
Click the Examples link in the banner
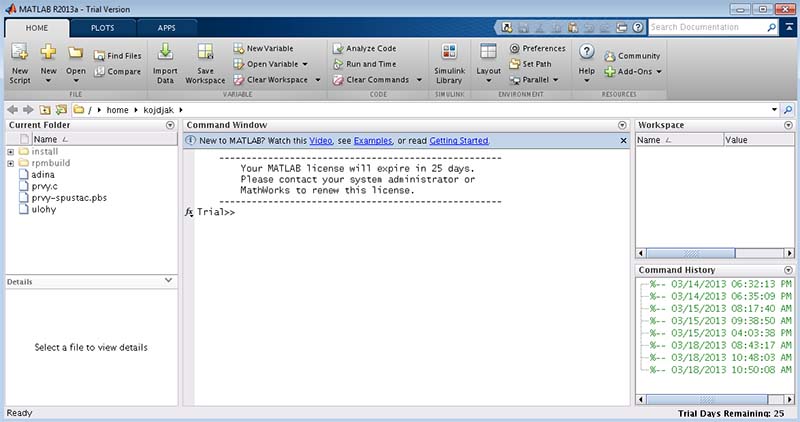[x=372, y=141]
